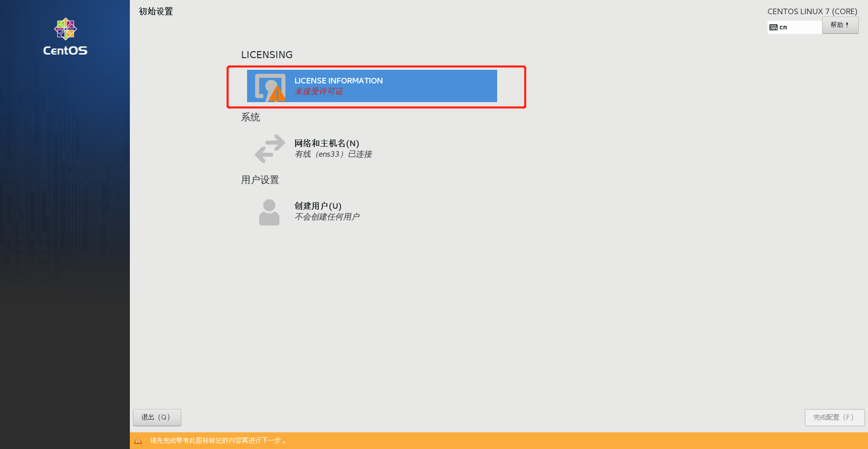This screenshot has height=449, width=868.
Task: Click the 不会创建任何用户 status text
Action: 327,217
